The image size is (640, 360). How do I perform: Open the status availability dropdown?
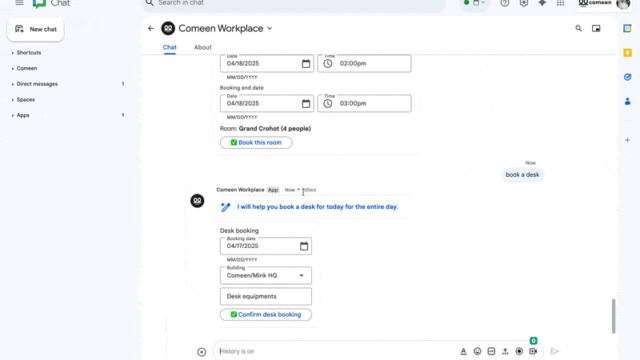tap(475, 3)
